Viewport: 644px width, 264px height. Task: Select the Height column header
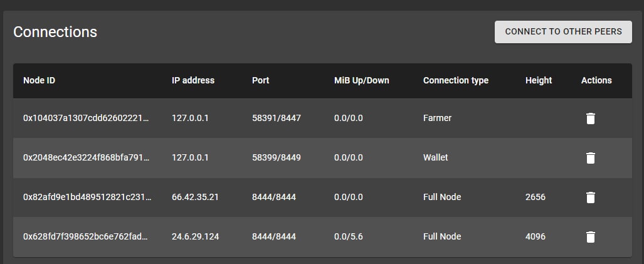pos(539,80)
